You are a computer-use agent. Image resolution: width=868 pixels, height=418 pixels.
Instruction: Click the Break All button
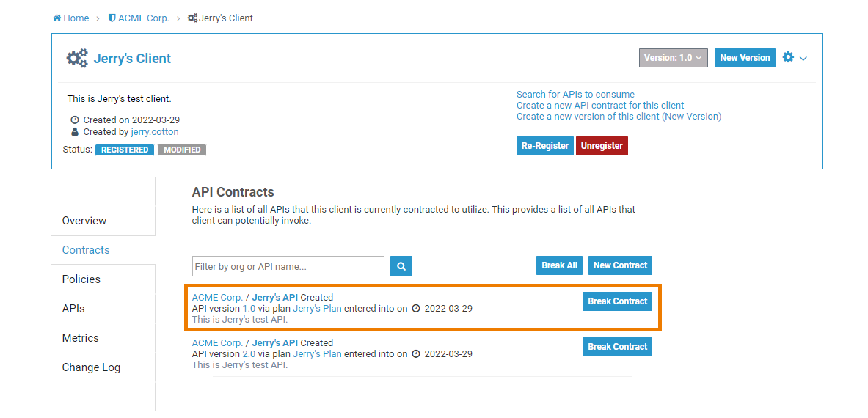pos(560,265)
